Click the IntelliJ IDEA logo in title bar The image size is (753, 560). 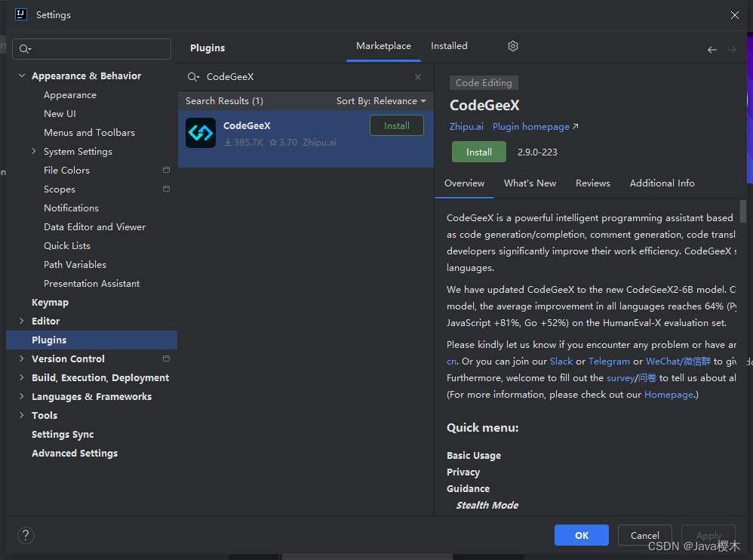[21, 14]
